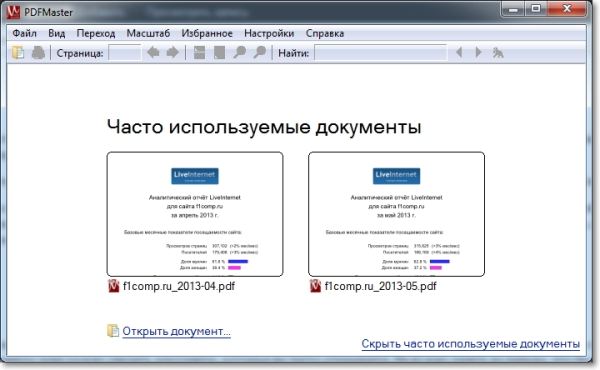Open the Файл menu
600x370 pixels.
(x=24, y=33)
